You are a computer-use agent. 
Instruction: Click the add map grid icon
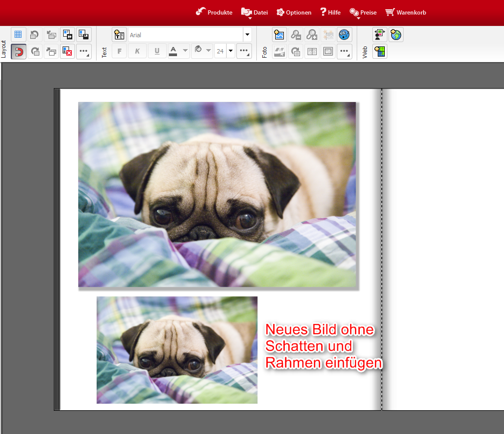point(380,52)
